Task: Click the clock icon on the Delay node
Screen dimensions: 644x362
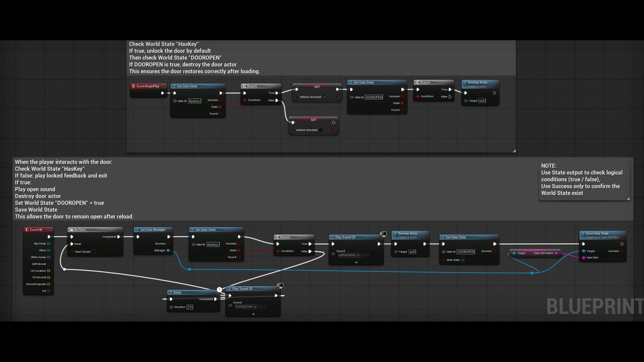Action: [x=219, y=290]
